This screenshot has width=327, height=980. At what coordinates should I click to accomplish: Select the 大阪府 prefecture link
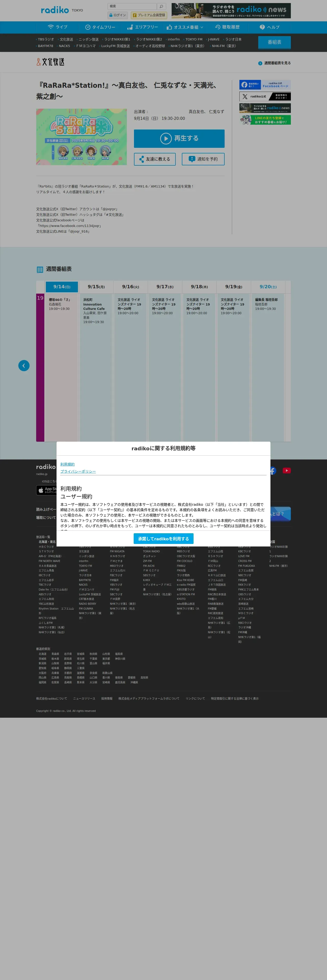pos(42,673)
